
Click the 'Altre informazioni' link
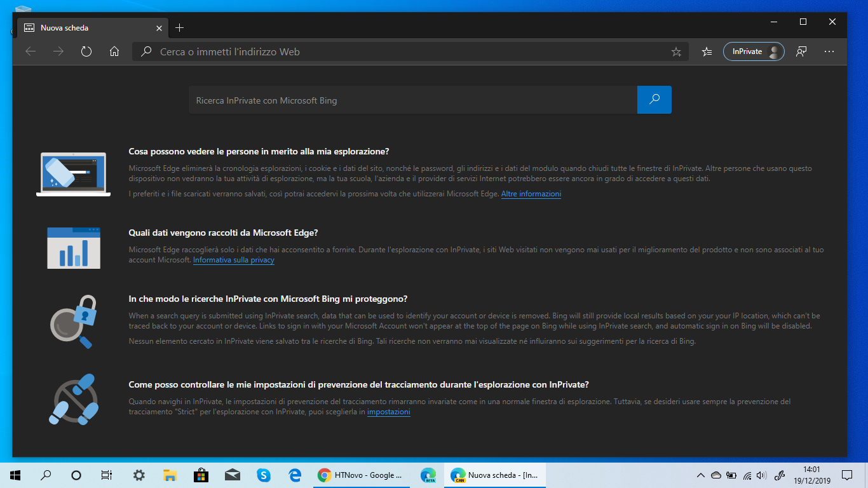point(531,194)
